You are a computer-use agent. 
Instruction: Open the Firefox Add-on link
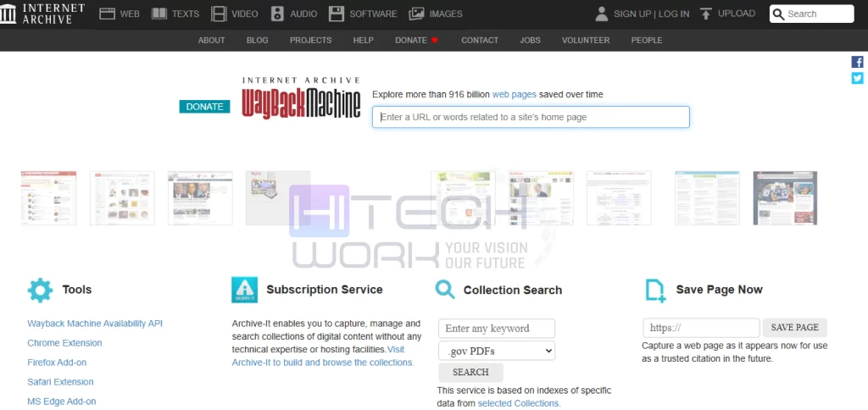(x=57, y=363)
